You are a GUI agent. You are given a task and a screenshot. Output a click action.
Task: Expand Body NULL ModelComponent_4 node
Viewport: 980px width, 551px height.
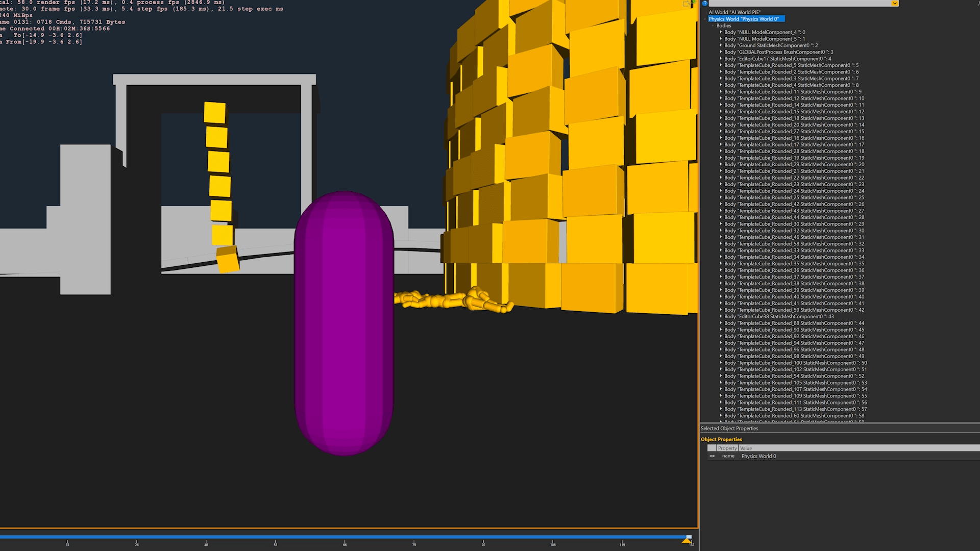[x=721, y=32]
